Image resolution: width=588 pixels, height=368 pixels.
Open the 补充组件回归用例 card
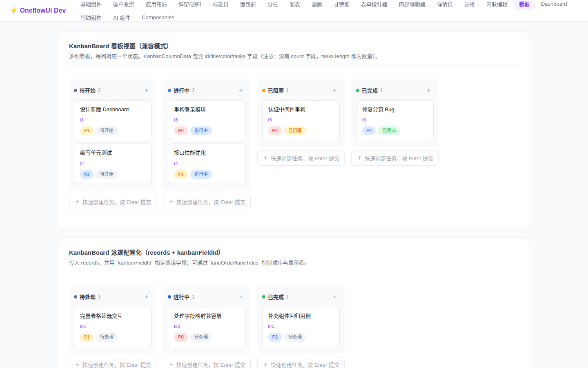(301, 327)
